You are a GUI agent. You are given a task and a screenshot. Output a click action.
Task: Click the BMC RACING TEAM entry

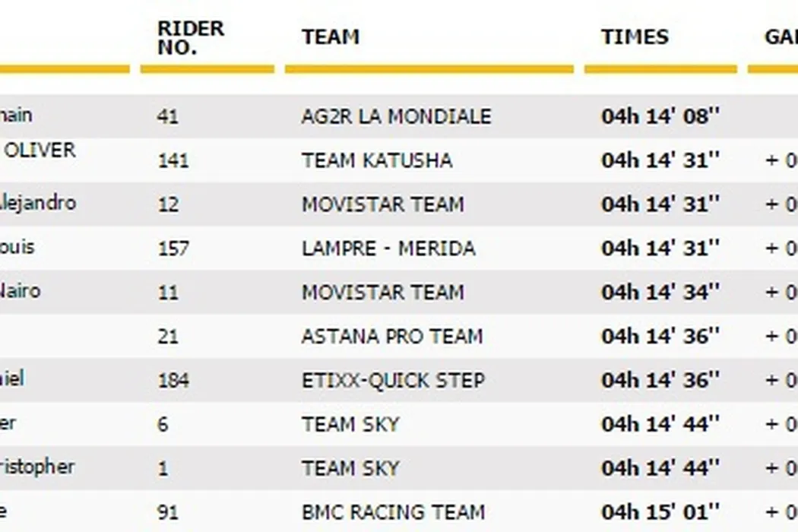(x=393, y=512)
